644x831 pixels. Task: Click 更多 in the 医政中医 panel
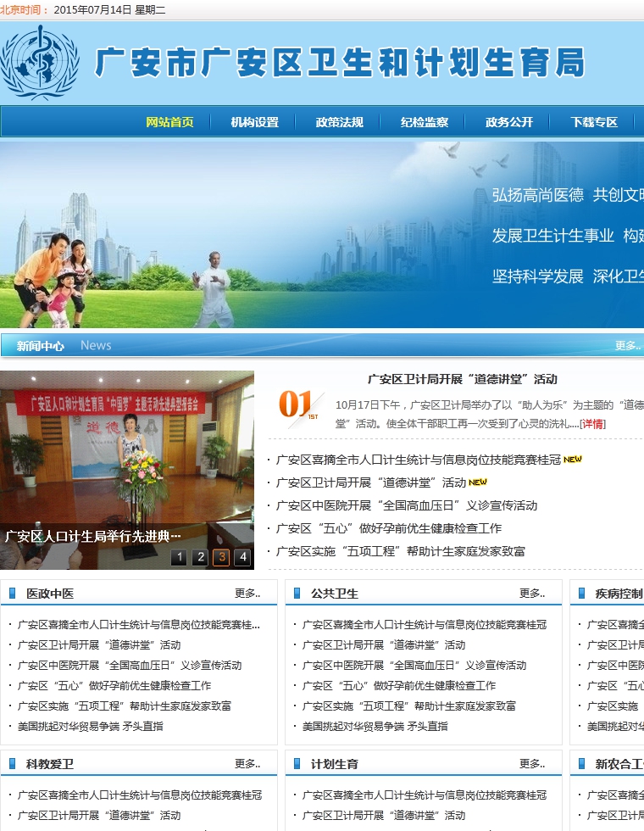click(247, 594)
